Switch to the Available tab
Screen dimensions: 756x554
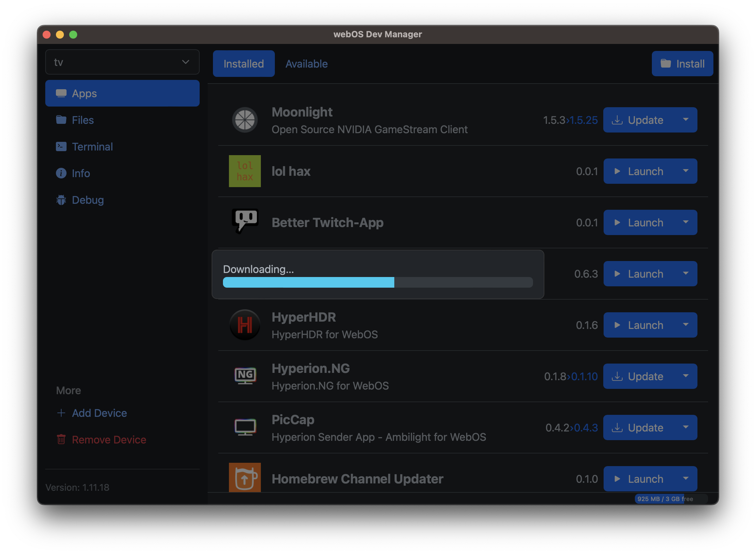click(306, 64)
